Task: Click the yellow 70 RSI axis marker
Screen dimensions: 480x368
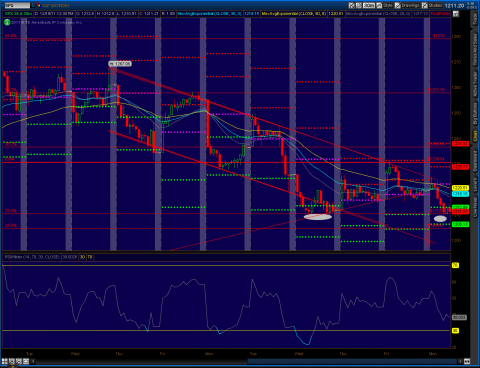Action: click(x=455, y=265)
